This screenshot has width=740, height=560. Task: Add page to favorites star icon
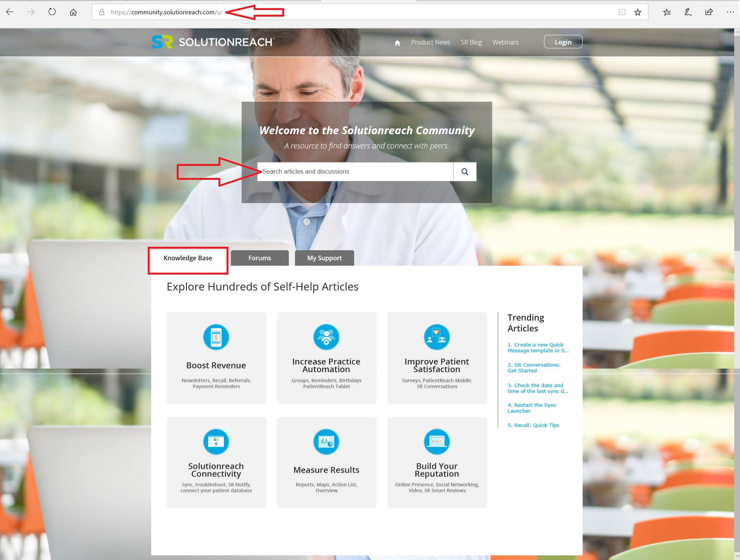click(x=638, y=12)
